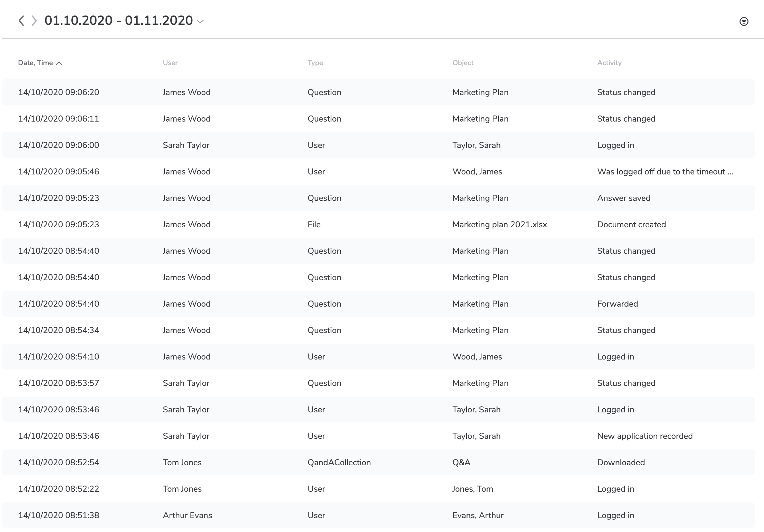Open the date range dropdown next to 01.11.2020
The height and width of the screenshot is (532, 764).
(x=200, y=22)
